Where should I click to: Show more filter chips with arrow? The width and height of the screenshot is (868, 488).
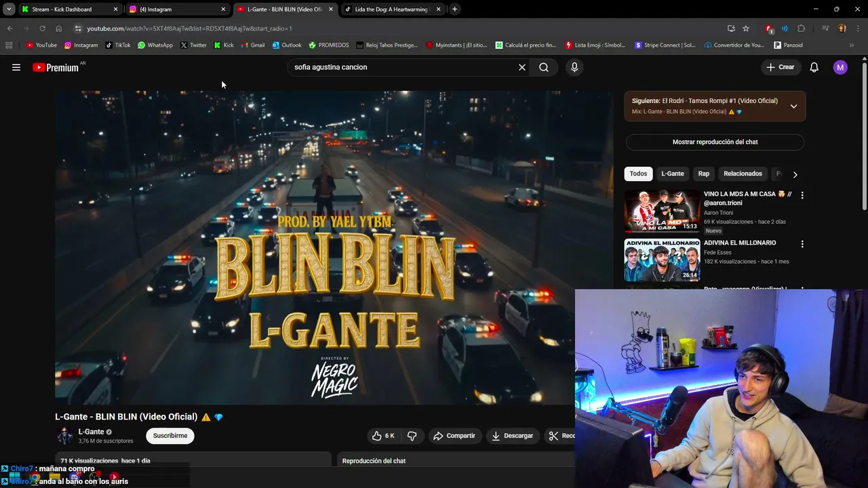point(795,174)
